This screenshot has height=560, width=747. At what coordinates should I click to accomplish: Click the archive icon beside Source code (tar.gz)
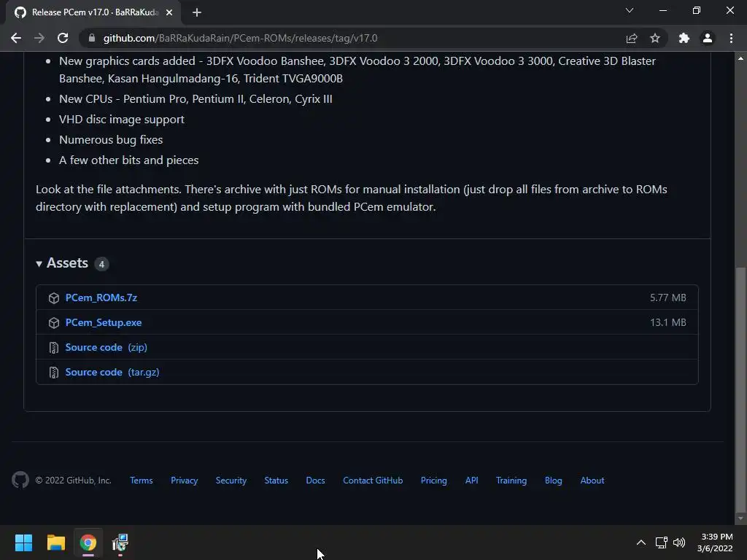[54, 373]
